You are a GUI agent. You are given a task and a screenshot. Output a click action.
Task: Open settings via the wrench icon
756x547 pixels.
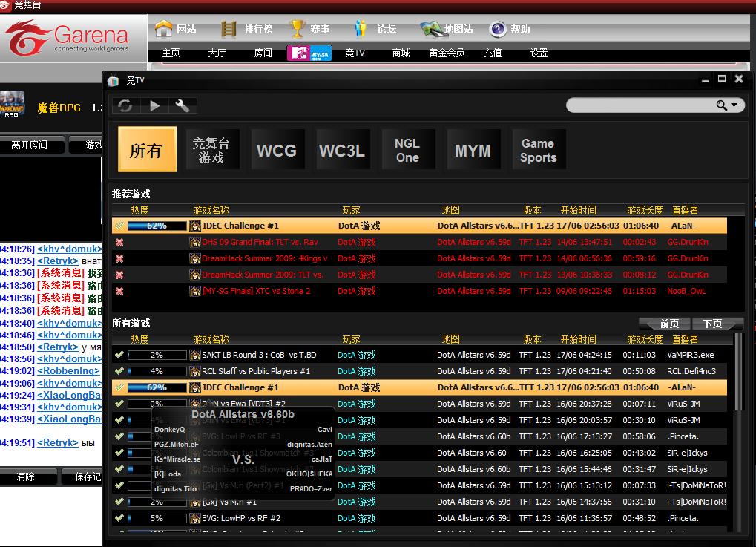pyautogui.click(x=182, y=105)
